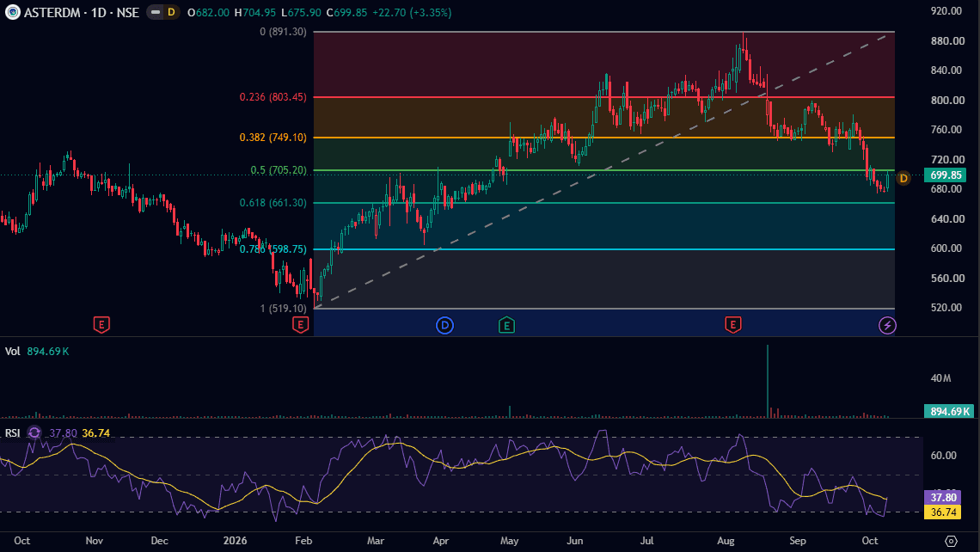Click the yellow 36.74 value in RSI legend
This screenshot has width=980, height=552.
[95, 432]
